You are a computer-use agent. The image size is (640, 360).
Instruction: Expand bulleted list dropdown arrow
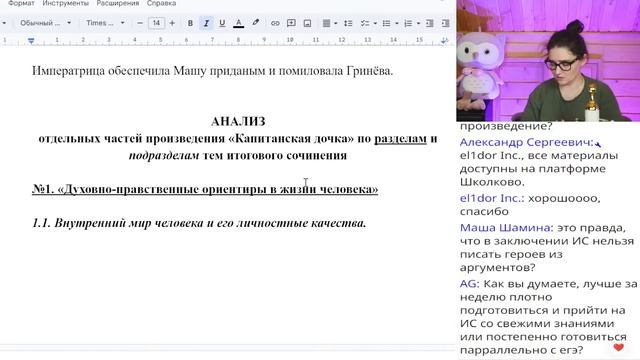[x=396, y=23]
